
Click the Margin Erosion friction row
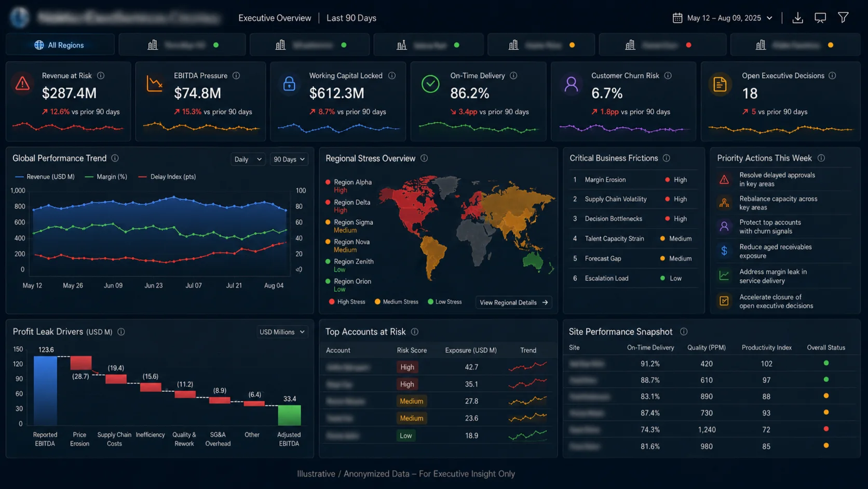[633, 180]
